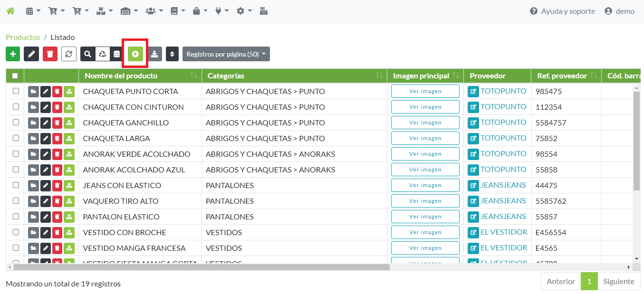Click the cash register icon in navbar

click(263, 11)
